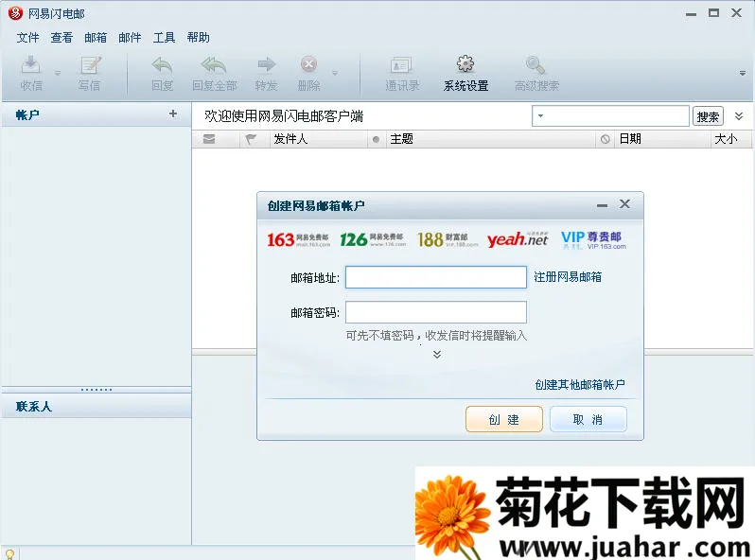Expand the chevron next to search button
The height and width of the screenshot is (560, 755).
pyautogui.click(x=738, y=116)
